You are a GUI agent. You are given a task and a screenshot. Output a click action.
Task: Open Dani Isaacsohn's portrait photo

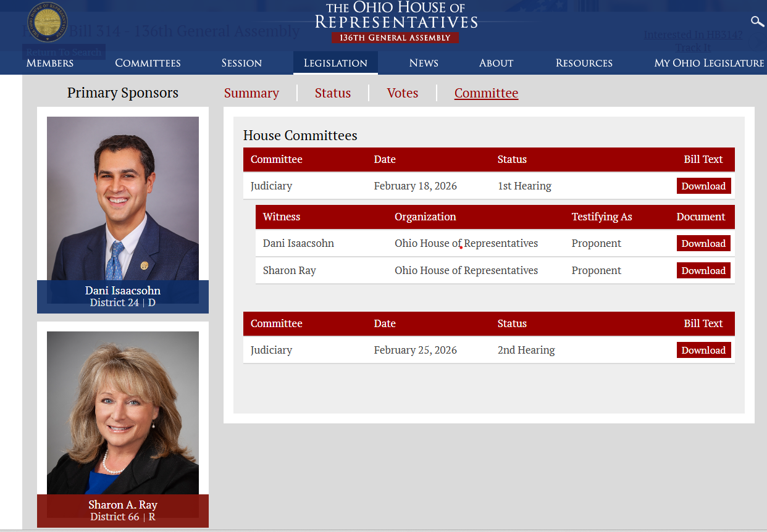123,198
